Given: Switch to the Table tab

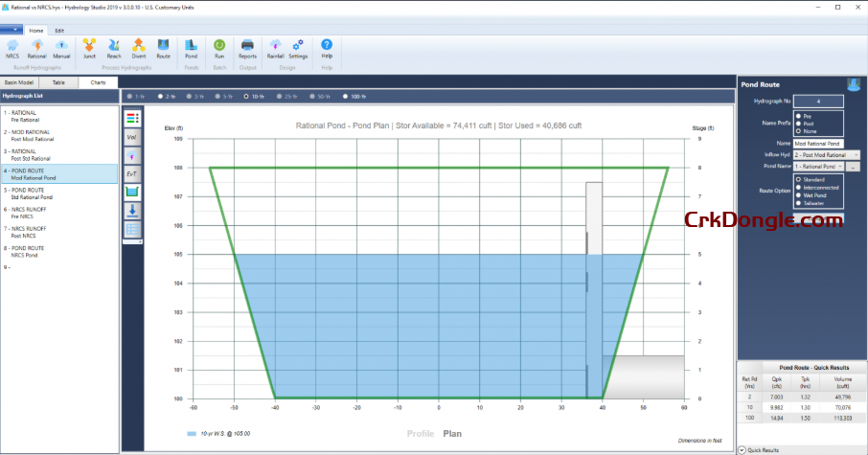Looking at the screenshot, I should pos(58,82).
